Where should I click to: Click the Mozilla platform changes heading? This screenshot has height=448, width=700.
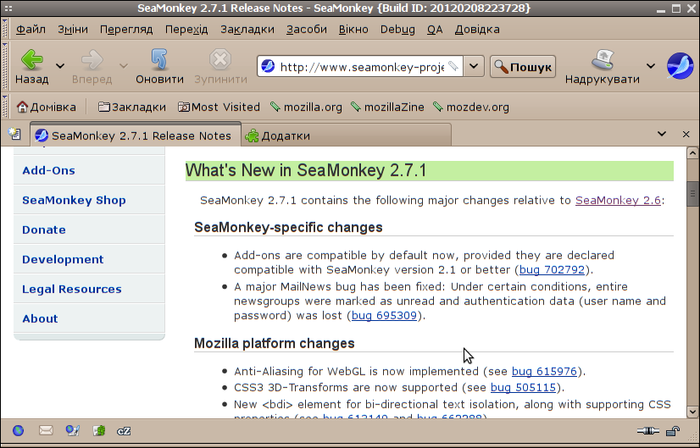pyautogui.click(x=274, y=343)
